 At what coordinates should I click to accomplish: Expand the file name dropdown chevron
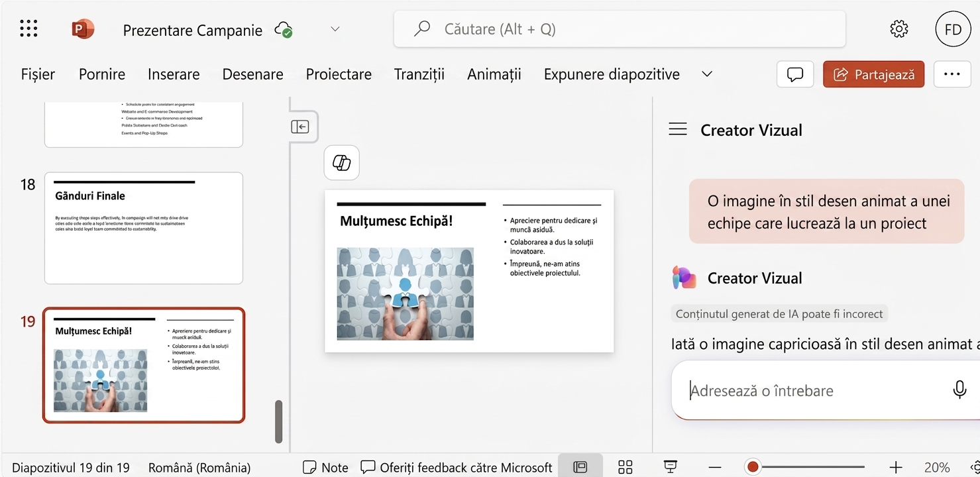pos(335,29)
